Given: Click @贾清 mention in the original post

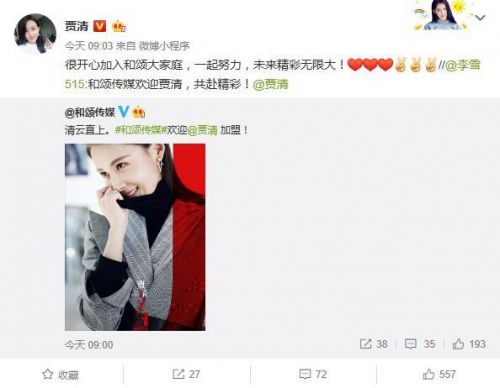Looking at the screenshot, I should click(203, 130).
